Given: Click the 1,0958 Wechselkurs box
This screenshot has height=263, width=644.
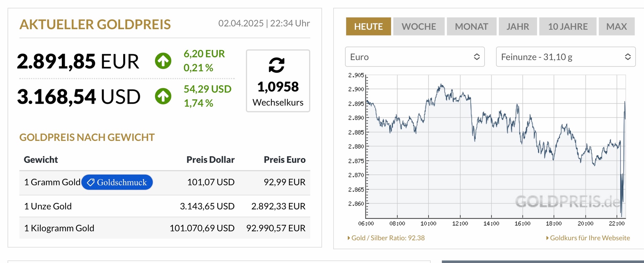Looking at the screenshot, I should pos(278,81).
